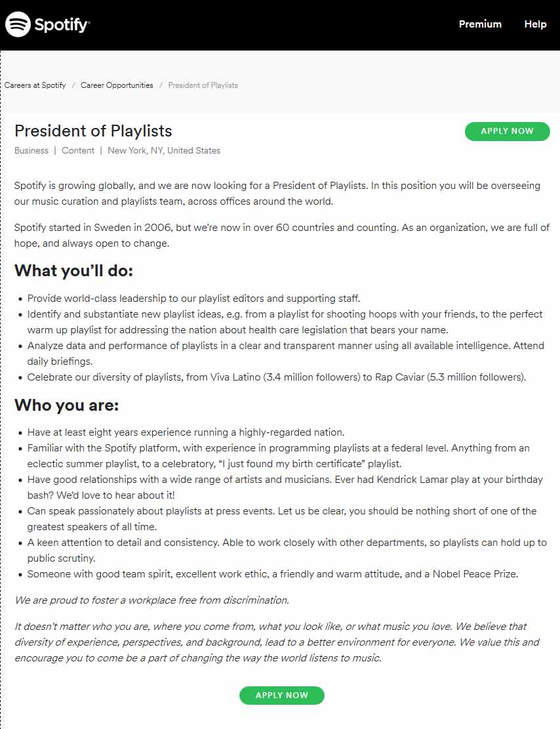
Task: Click the eight years experience bullet point
Action: click(186, 432)
